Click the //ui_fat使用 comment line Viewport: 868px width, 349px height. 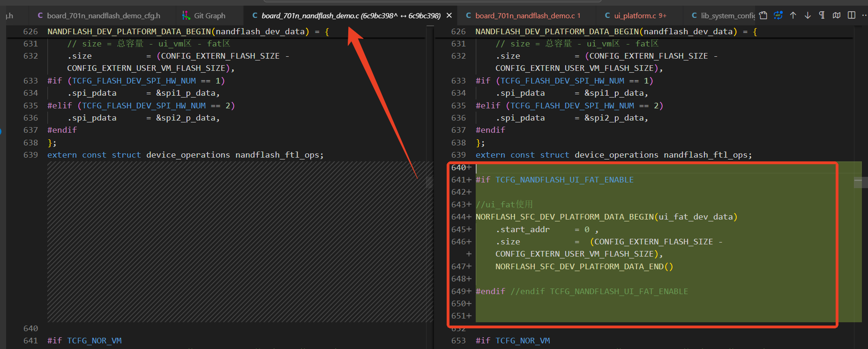(x=504, y=205)
